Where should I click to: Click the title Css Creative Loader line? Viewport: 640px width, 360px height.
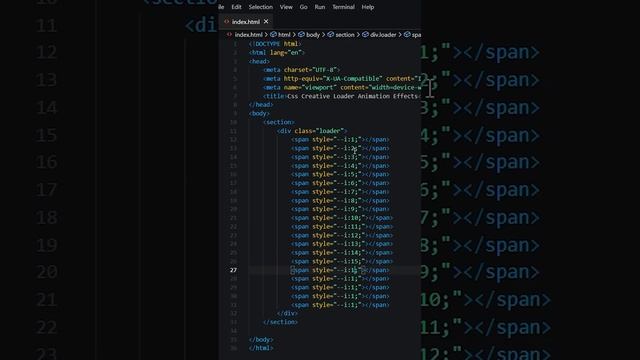pyautogui.click(x=342, y=96)
